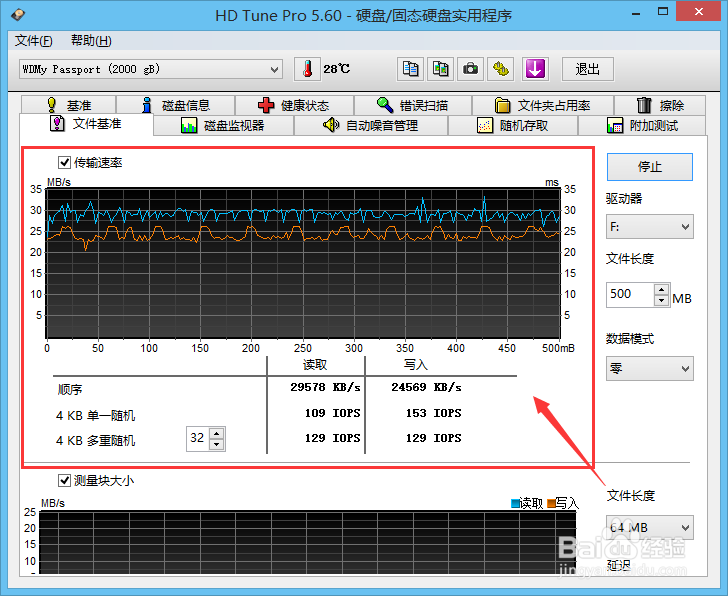
Task: Click the sequential read value 29578 KB/s
Action: click(x=325, y=387)
